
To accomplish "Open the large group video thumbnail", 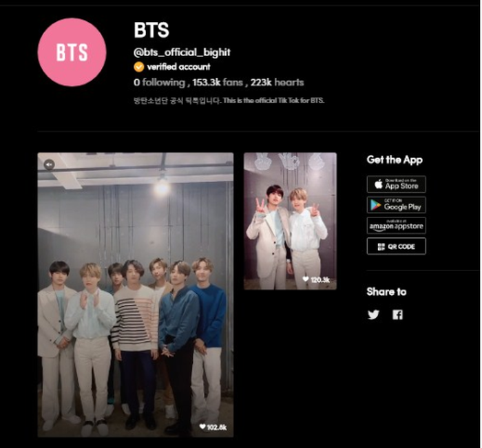I will point(136,295).
